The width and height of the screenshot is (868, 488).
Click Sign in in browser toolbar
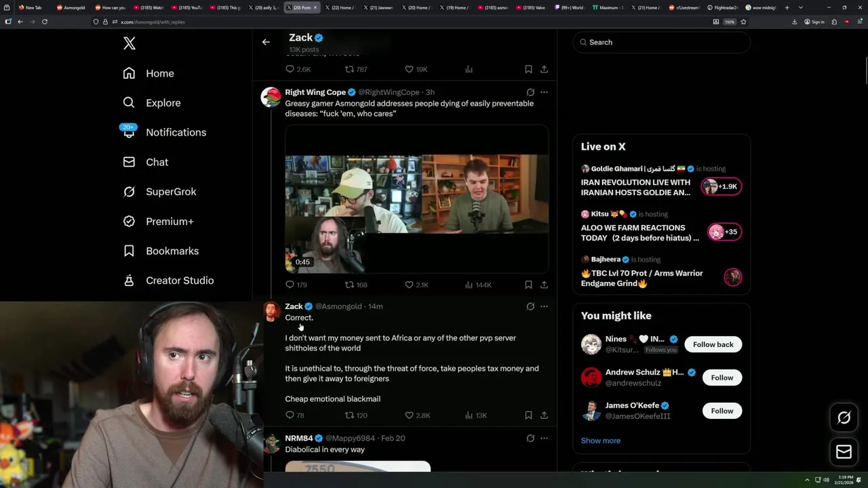point(814,22)
